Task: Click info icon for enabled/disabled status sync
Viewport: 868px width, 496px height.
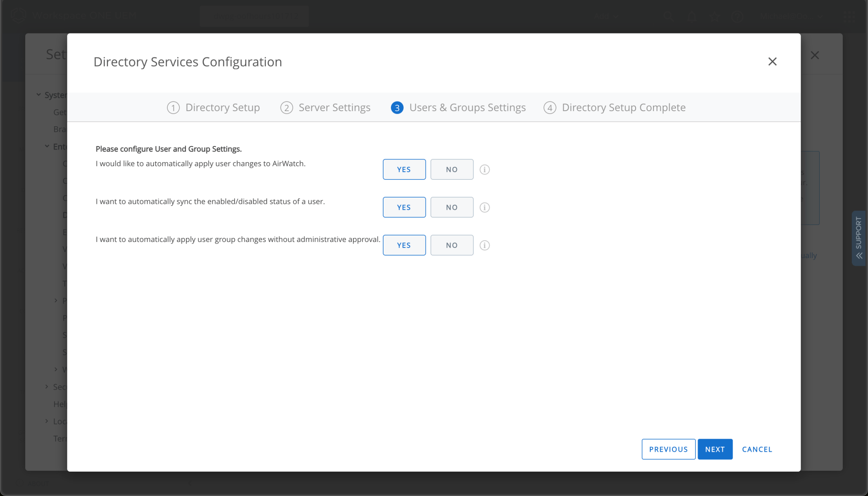Action: (485, 208)
